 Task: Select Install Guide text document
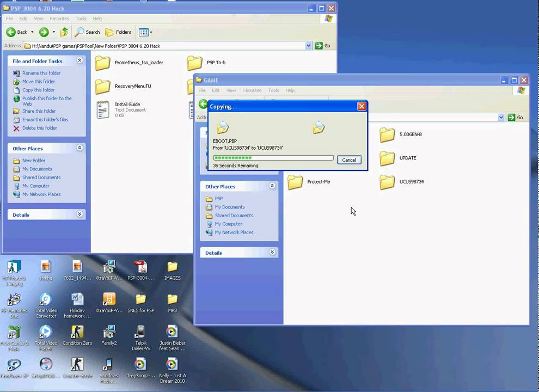121,109
